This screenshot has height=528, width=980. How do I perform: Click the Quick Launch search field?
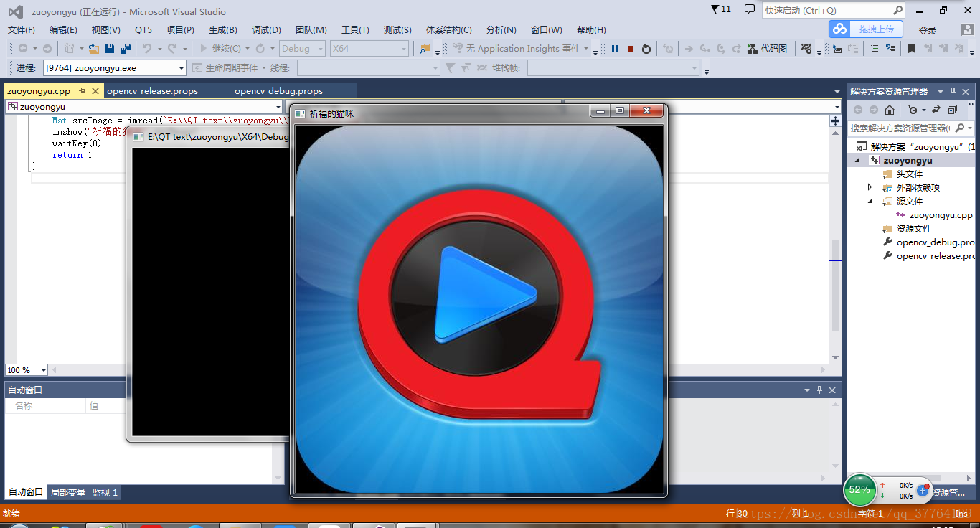[x=826, y=10]
